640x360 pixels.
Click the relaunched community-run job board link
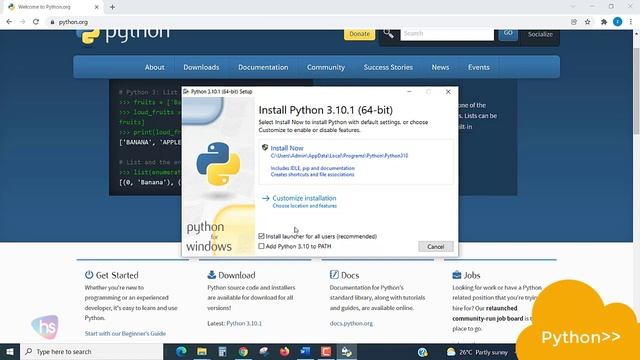pyautogui.click(x=487, y=313)
